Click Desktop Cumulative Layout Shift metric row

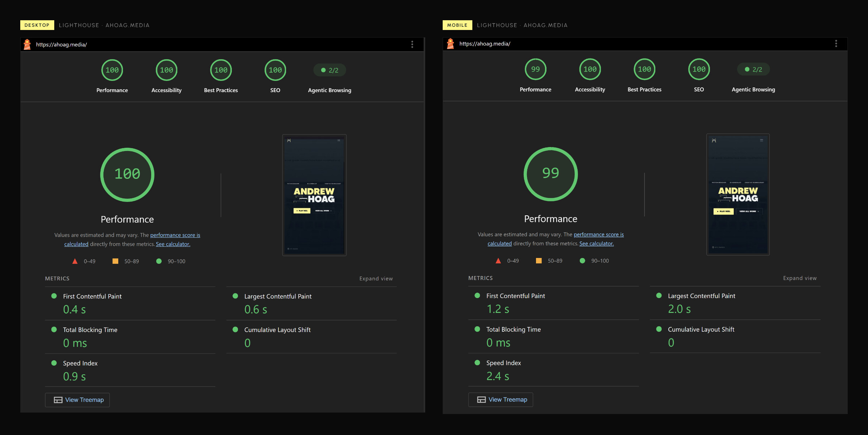click(311, 337)
